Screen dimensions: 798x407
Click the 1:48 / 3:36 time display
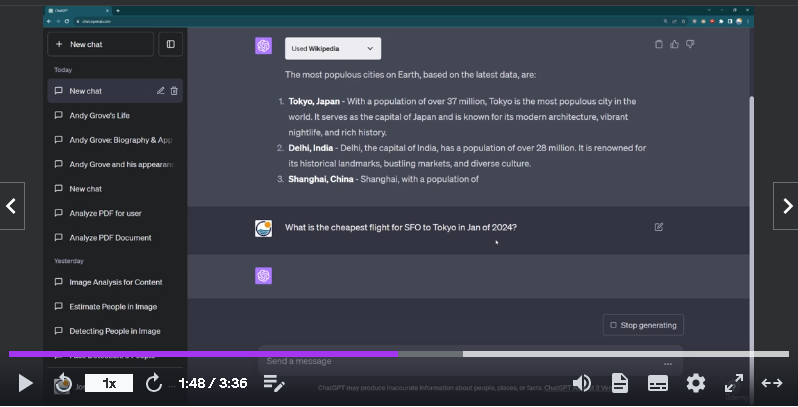pyautogui.click(x=213, y=383)
